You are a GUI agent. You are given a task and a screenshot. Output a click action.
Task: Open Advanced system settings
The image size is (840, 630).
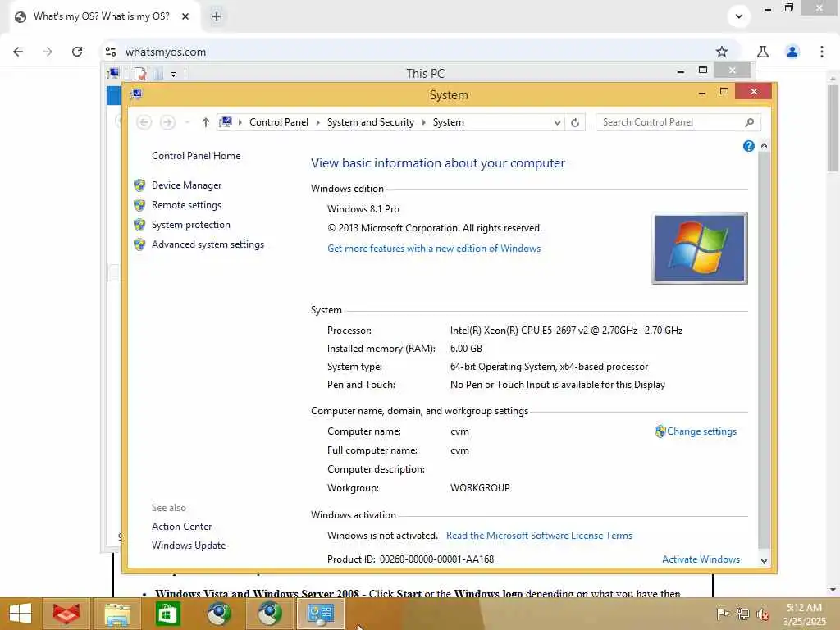point(208,244)
